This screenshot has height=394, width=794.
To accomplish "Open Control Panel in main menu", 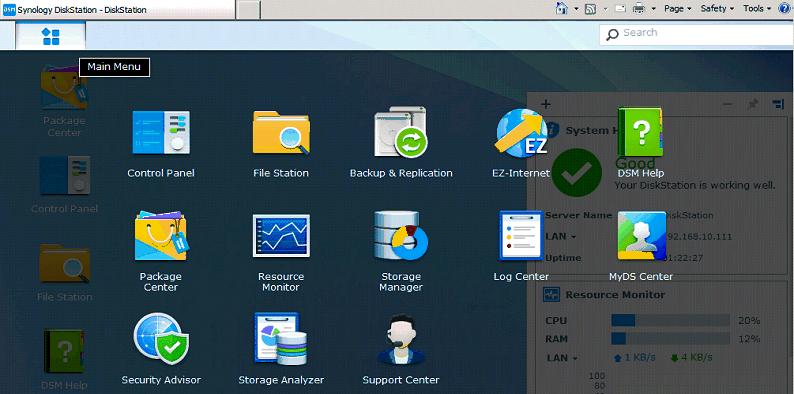I will (x=161, y=144).
